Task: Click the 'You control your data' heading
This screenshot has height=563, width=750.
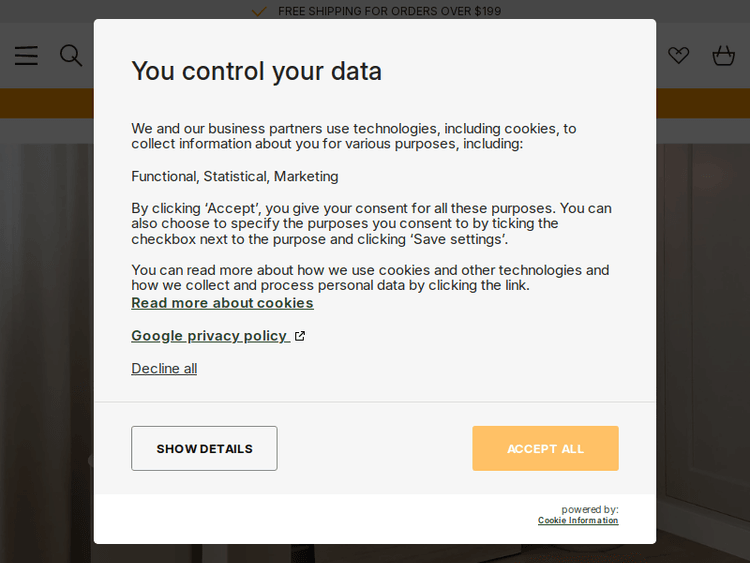Action: [256, 71]
